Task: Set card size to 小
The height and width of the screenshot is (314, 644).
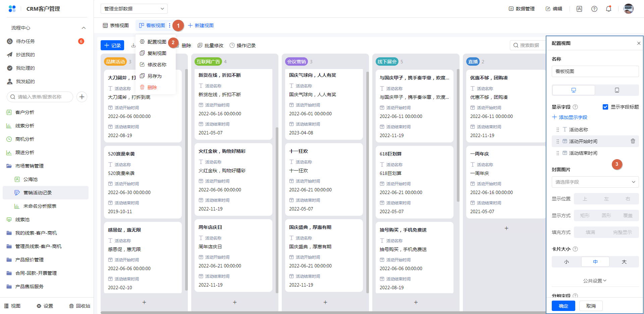Action: click(566, 262)
